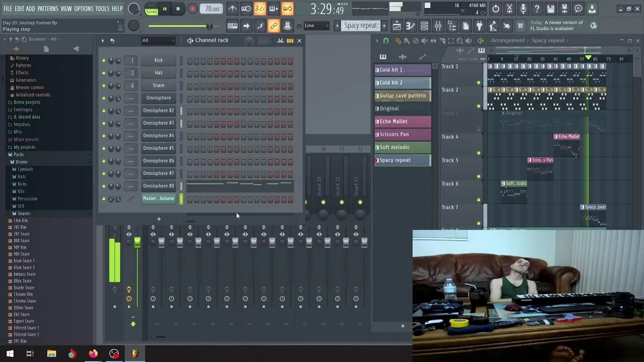The height and width of the screenshot is (362, 644).
Task: Select the playlist pencil draw tool
Action: (398, 41)
